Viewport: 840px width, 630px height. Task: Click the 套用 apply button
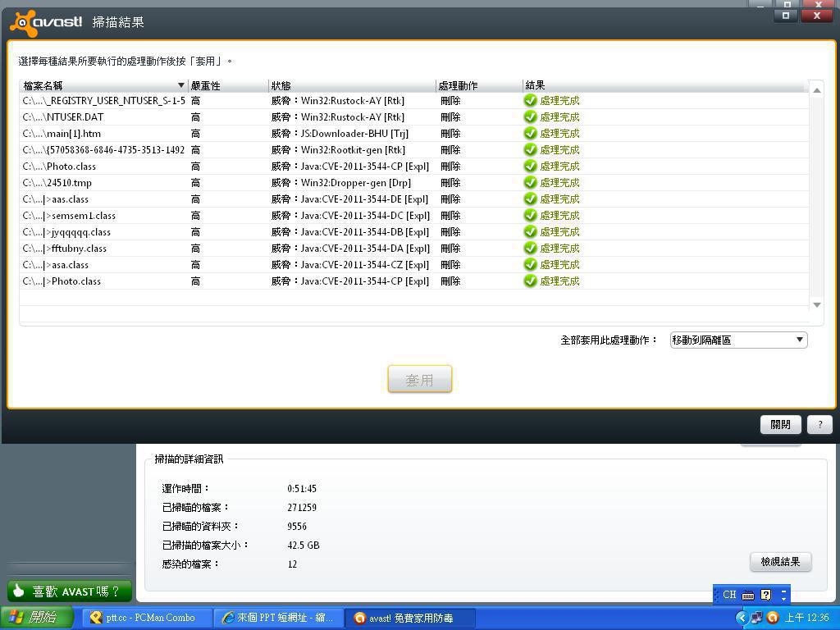[419, 379]
